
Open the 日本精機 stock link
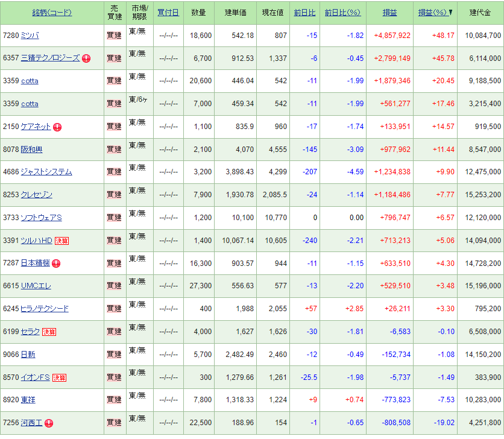(36, 263)
